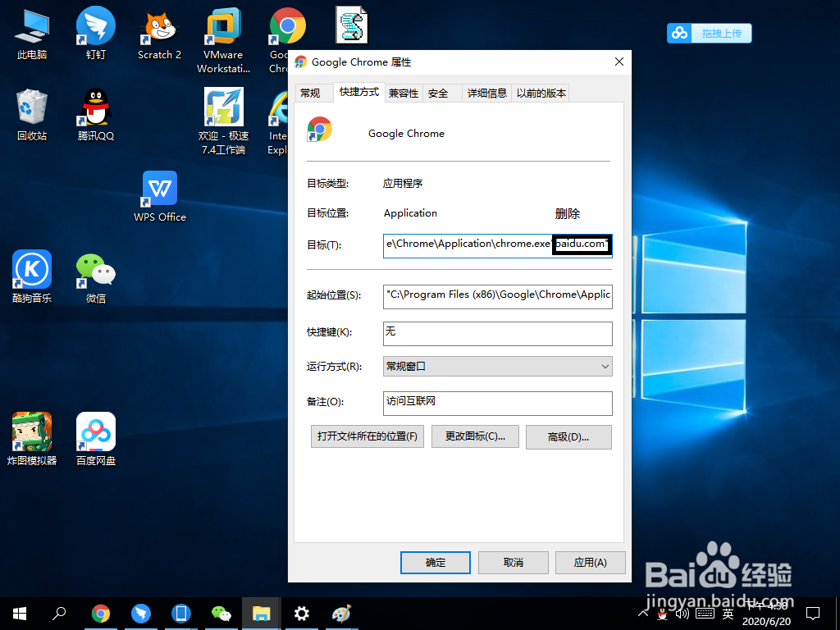Select the Internet Explorer desktop shortcut
840x630 pixels.
click(x=277, y=121)
